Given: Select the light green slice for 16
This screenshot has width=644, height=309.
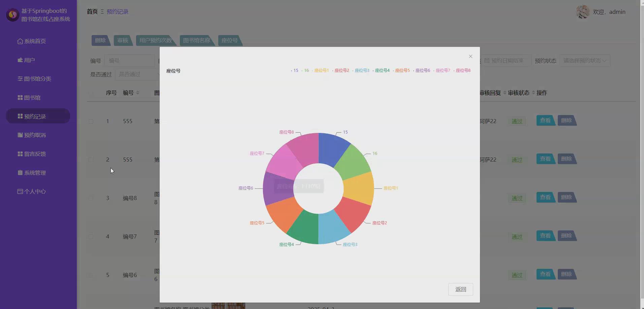Looking at the screenshot, I should click(x=352, y=164).
